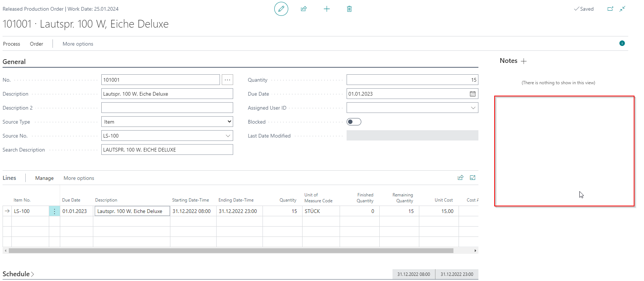Click the pencil edit icon

pos(281,9)
